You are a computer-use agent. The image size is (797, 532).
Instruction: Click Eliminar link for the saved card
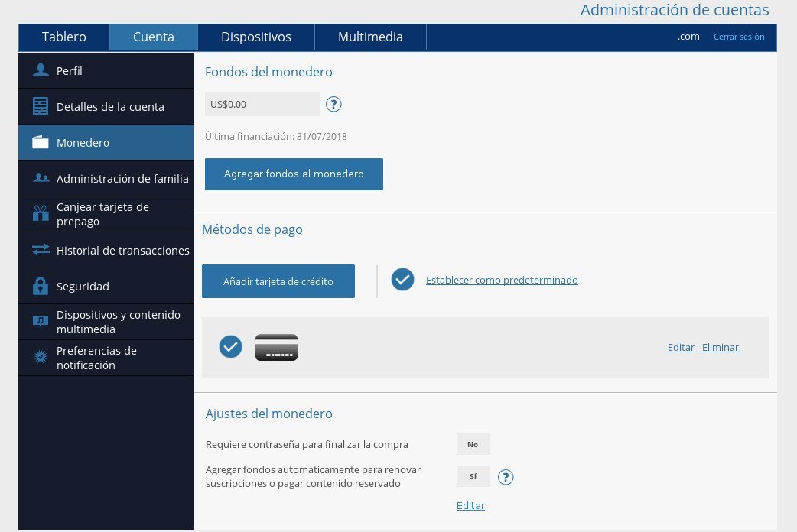721,348
